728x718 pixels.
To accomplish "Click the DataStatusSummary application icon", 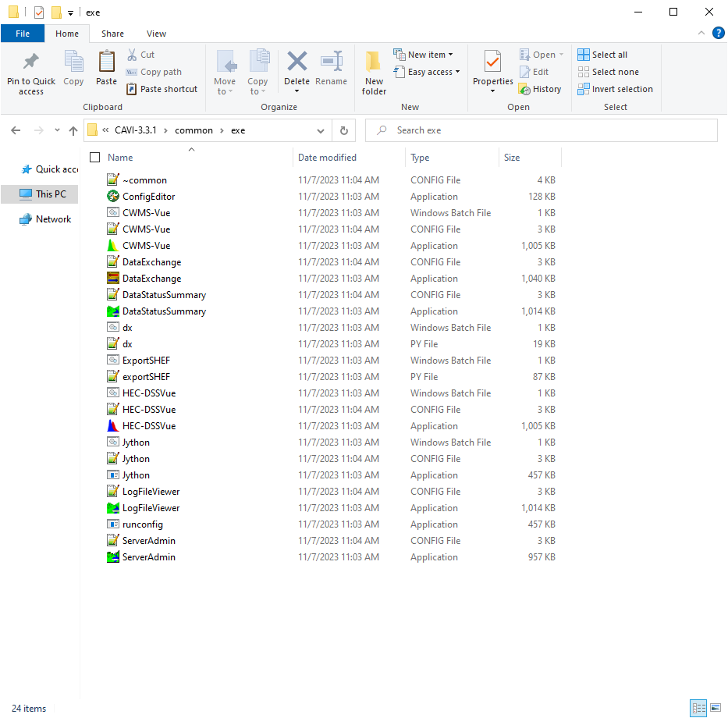I will pos(113,311).
